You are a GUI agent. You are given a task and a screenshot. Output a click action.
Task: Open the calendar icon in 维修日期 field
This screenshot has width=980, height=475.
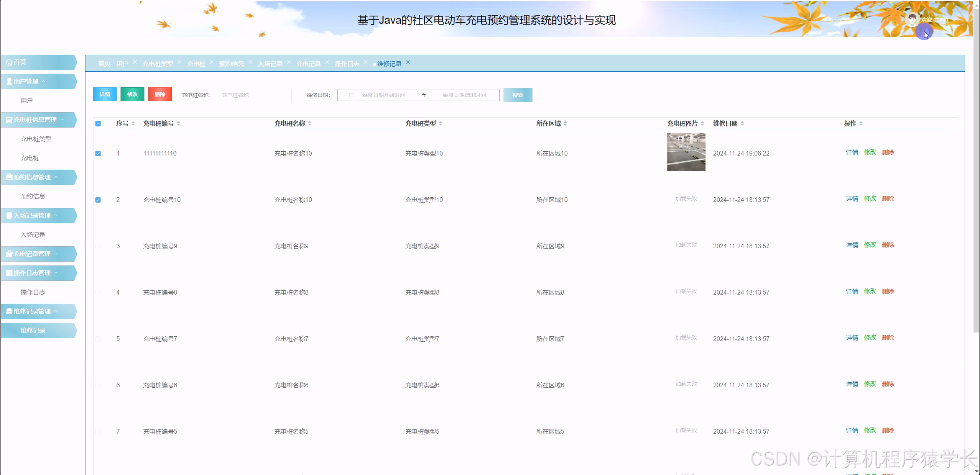pos(352,95)
